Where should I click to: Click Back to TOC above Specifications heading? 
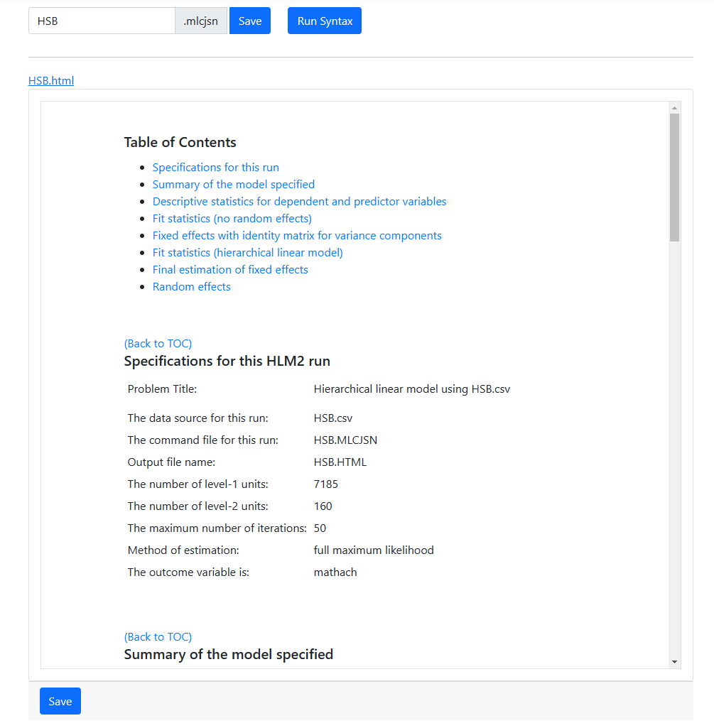[158, 344]
